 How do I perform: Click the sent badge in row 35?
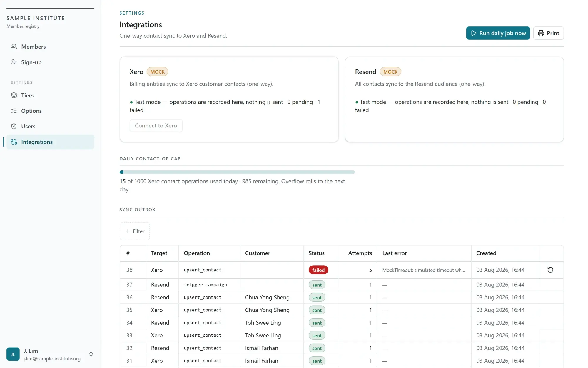point(317,310)
